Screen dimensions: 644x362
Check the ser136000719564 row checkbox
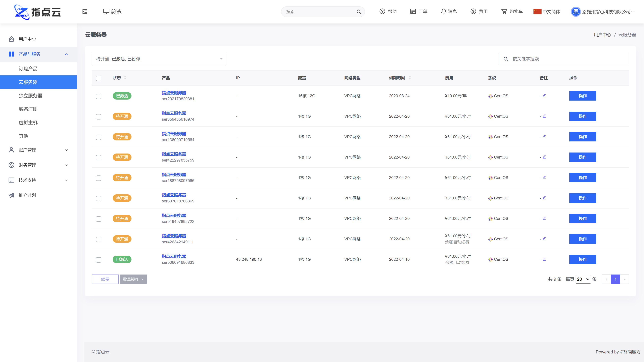tap(98, 137)
